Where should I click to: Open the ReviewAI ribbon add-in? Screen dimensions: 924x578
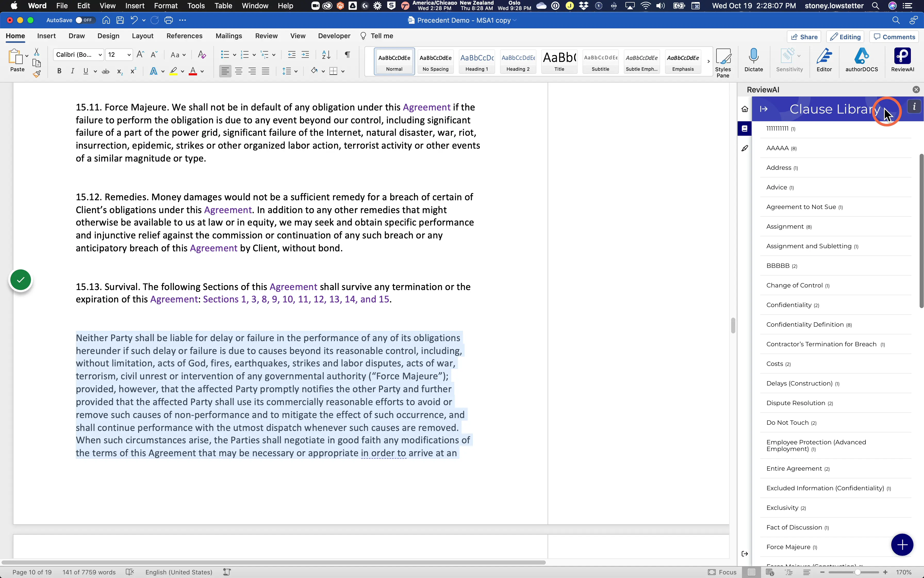click(902, 60)
